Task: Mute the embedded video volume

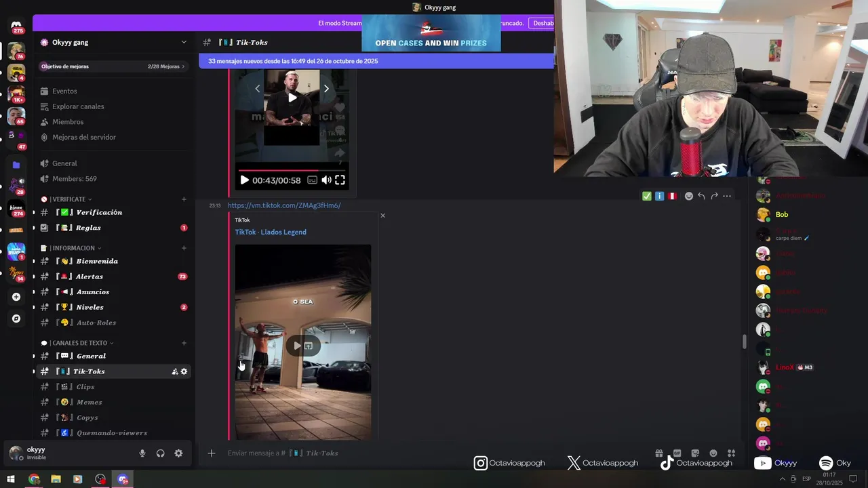Action: tap(326, 180)
